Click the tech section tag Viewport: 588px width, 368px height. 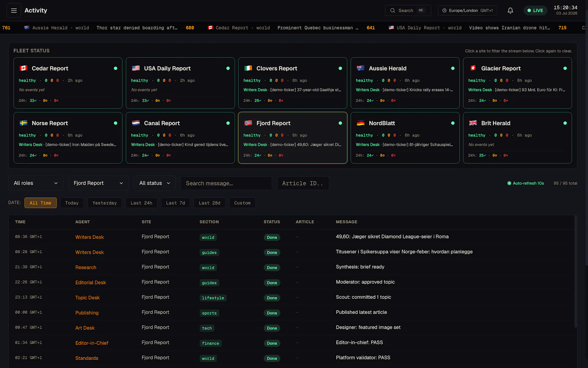[207, 328]
